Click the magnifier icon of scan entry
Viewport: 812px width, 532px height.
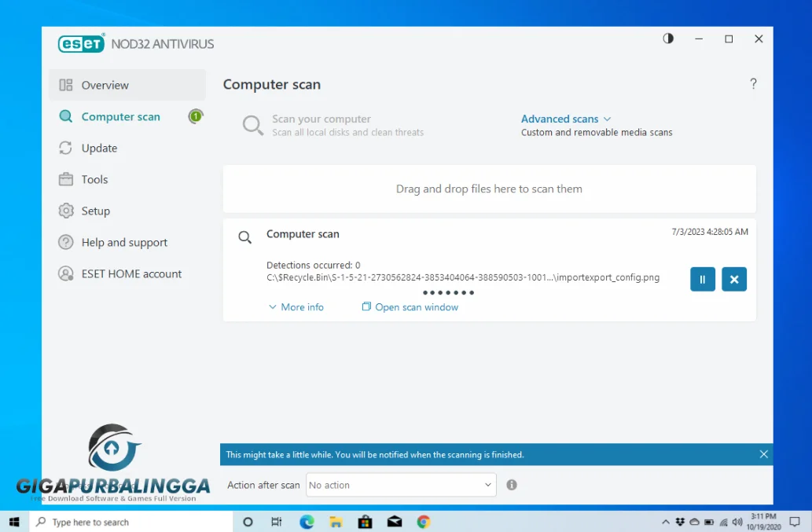tap(245, 237)
